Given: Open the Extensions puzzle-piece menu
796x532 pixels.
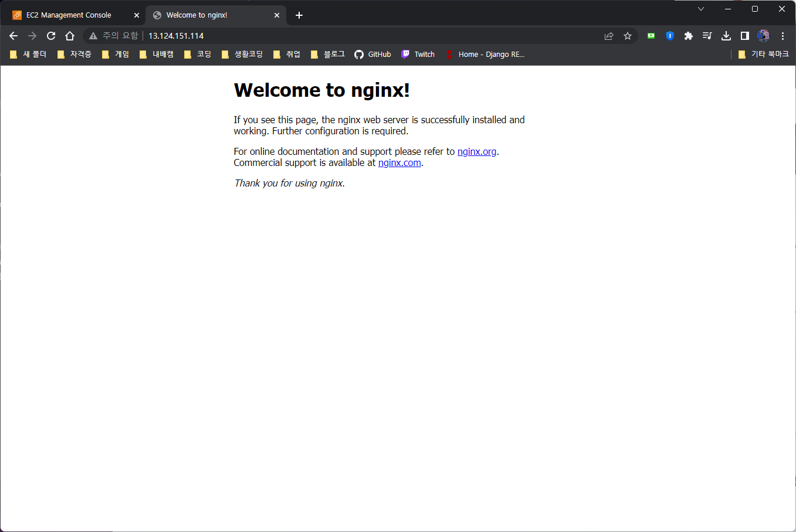Looking at the screenshot, I should pyautogui.click(x=689, y=36).
